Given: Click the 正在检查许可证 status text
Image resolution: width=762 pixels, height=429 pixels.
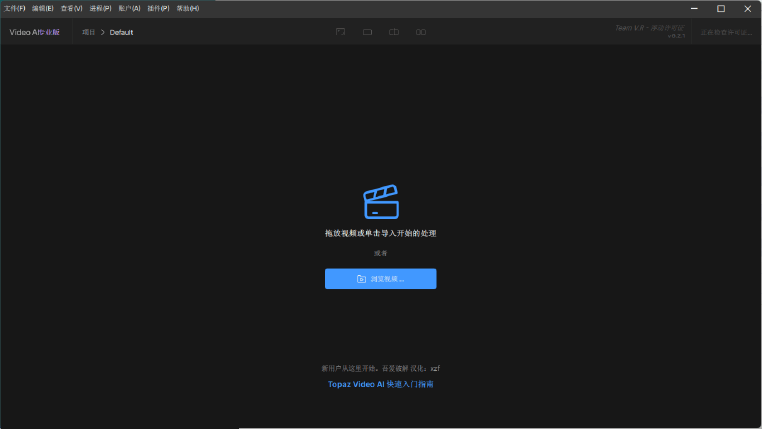Looking at the screenshot, I should [726, 33].
